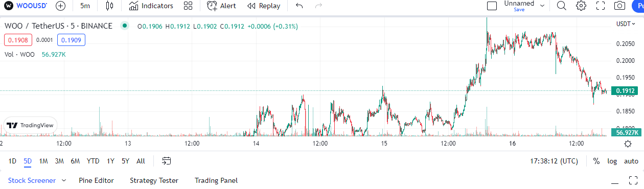Start bar Replay mode
Image resolution: width=644 pixels, height=189 pixels.
(264, 6)
